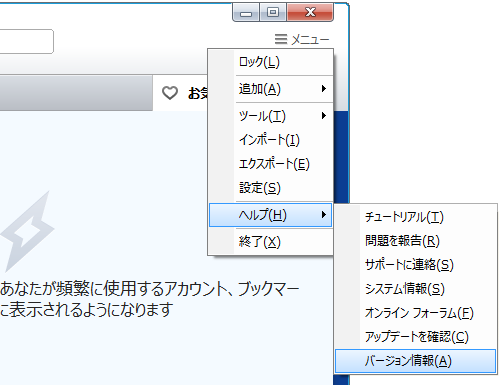Select 問題を報告(R) item

(415, 241)
